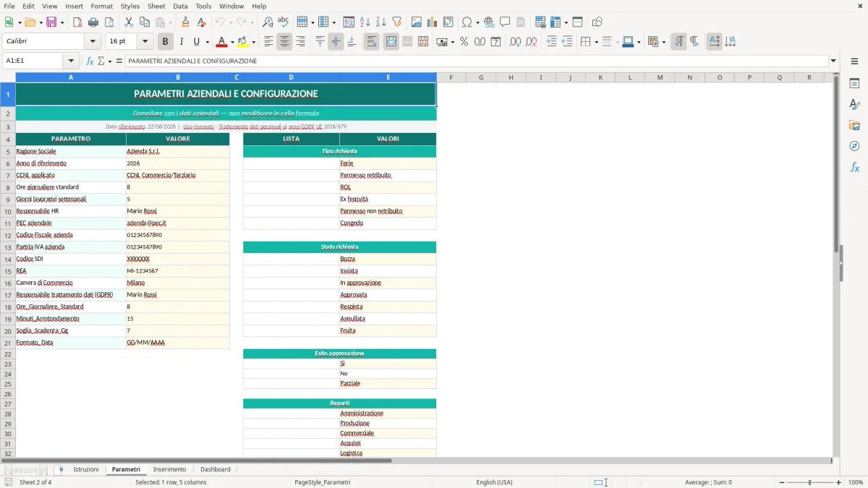Click the Copy icon
This screenshot has height=488, width=868.
145,22
